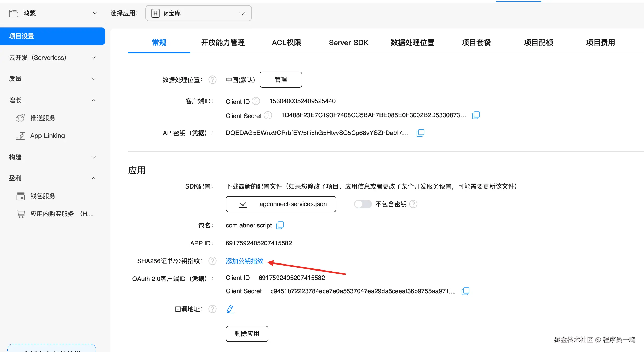This screenshot has width=644, height=352.
Task: Open App Linking in sidebar
Action: click(47, 136)
